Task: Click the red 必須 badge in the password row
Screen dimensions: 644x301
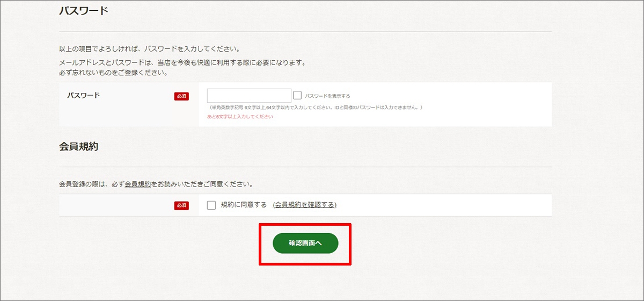Action: 181,96
